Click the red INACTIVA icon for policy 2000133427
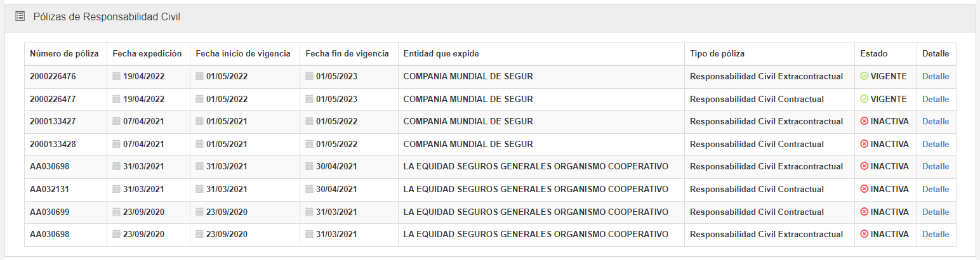This screenshot has width=980, height=260. click(864, 122)
